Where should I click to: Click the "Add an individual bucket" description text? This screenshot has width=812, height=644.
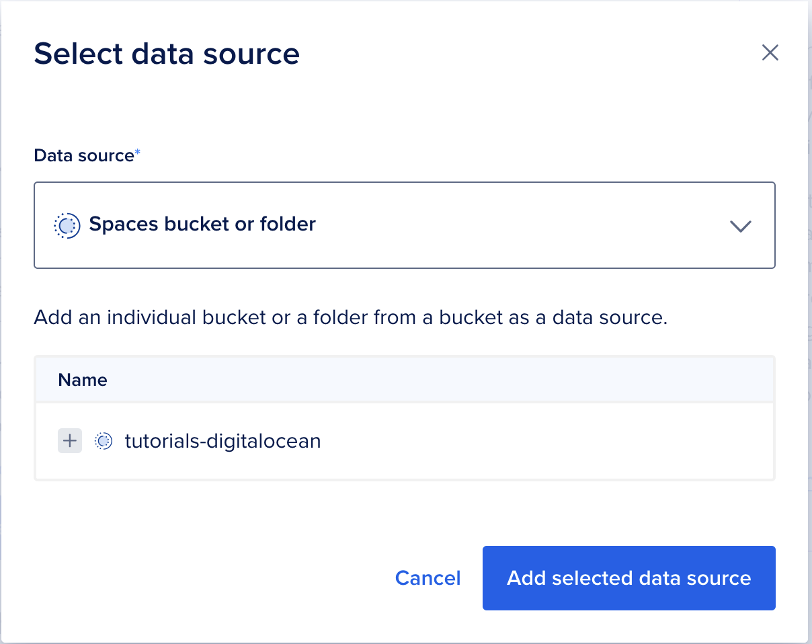[350, 317]
